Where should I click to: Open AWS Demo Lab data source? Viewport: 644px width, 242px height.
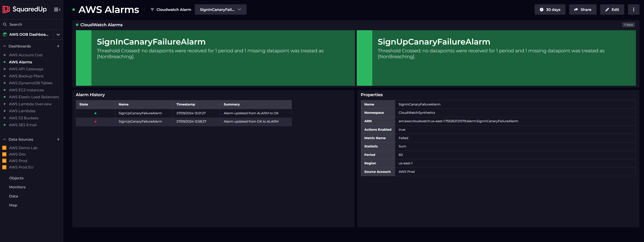23,148
